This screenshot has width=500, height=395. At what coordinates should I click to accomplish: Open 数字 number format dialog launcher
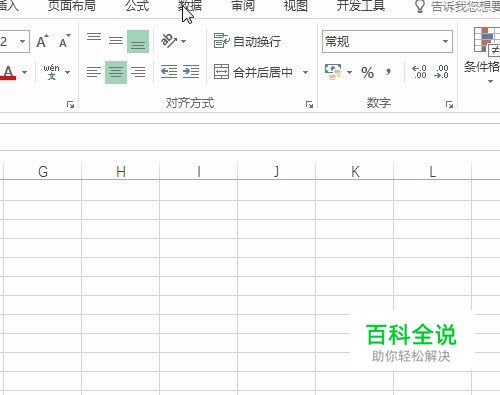pyautogui.click(x=449, y=105)
